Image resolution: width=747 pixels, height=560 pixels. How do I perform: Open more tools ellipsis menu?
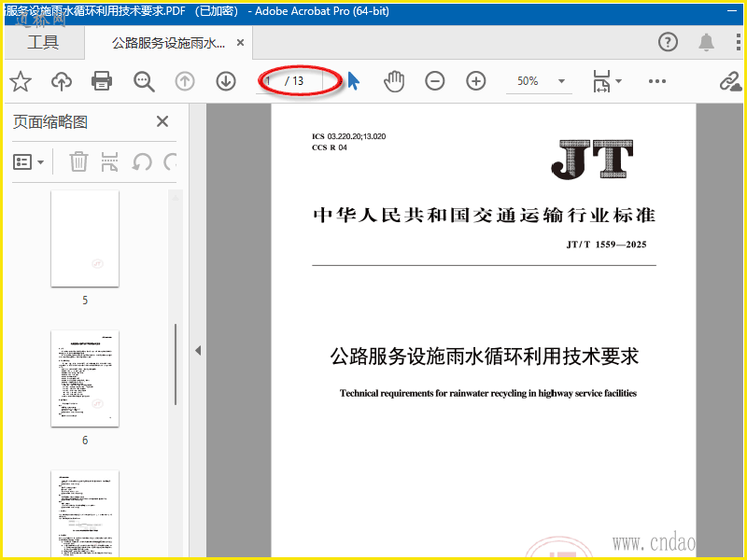pyautogui.click(x=657, y=81)
